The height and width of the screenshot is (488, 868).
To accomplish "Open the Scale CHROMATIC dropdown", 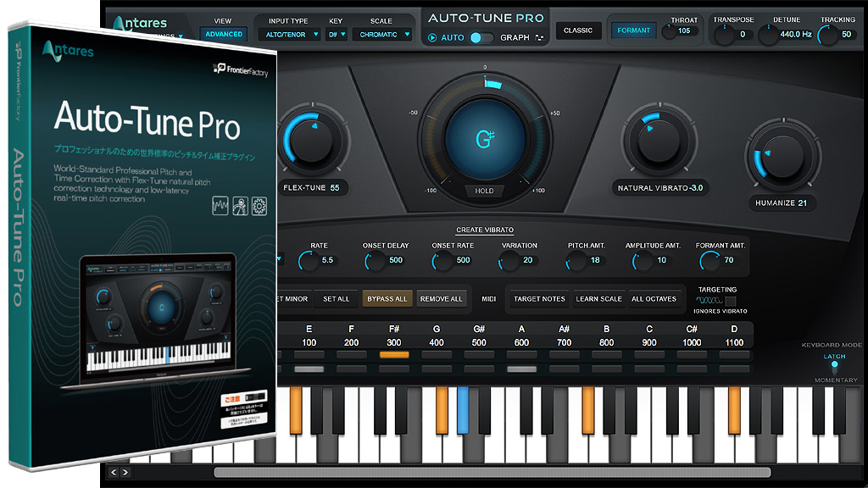I will click(x=382, y=34).
